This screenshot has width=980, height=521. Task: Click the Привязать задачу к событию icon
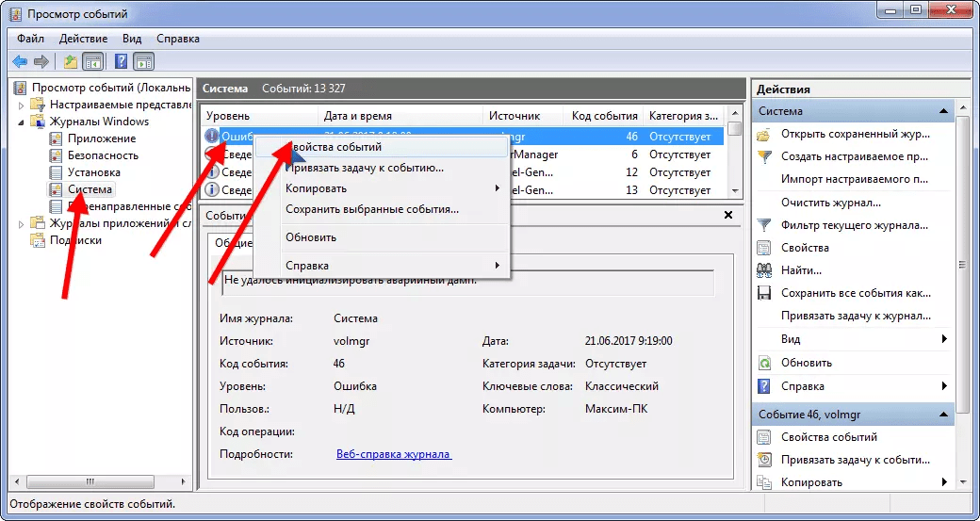click(764, 460)
